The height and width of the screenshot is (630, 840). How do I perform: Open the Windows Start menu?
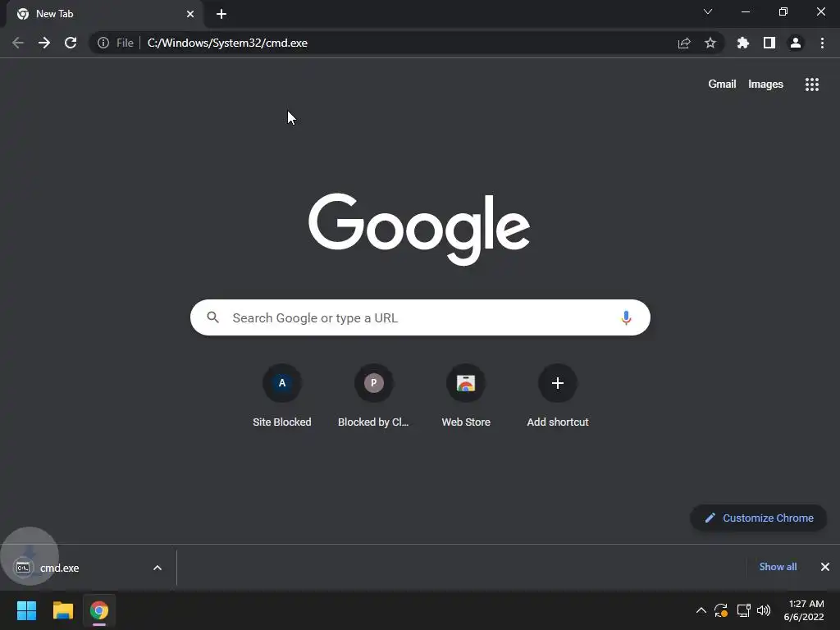[26, 610]
